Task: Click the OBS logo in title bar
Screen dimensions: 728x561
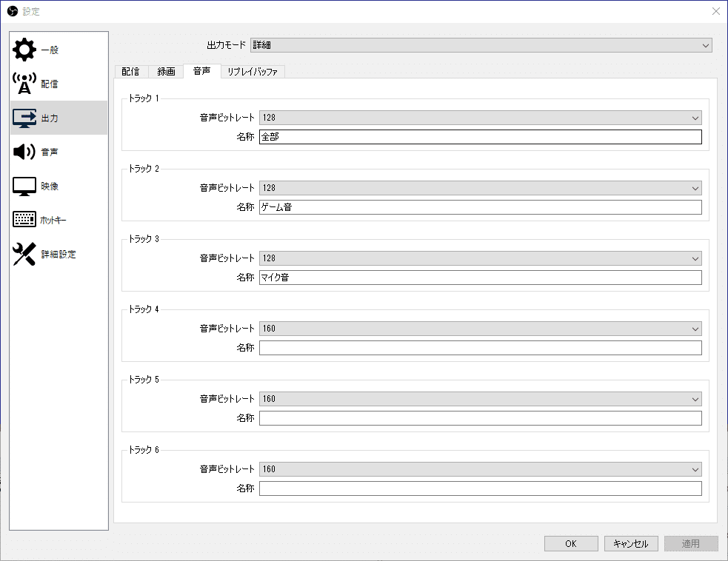Action: [13, 11]
